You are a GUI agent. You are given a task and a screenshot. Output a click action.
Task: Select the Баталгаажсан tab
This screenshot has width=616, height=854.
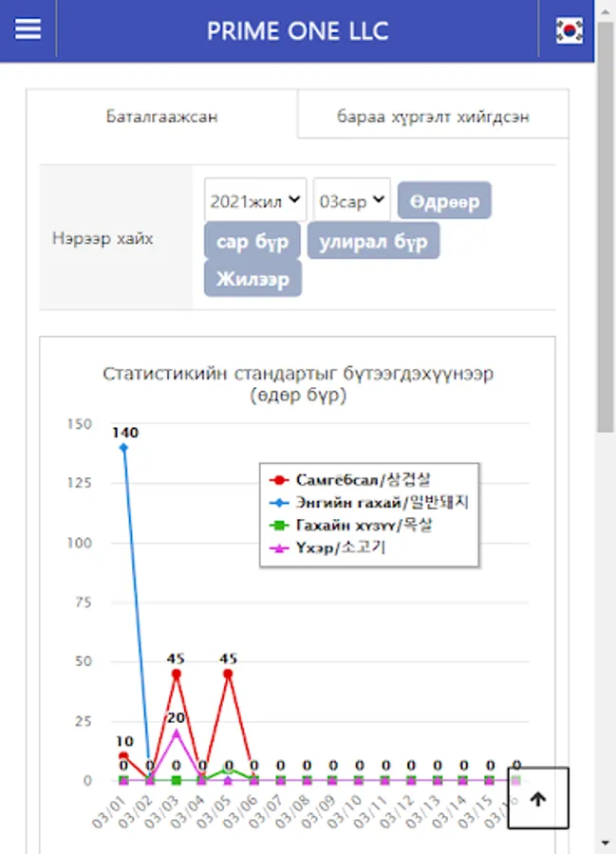point(161,117)
